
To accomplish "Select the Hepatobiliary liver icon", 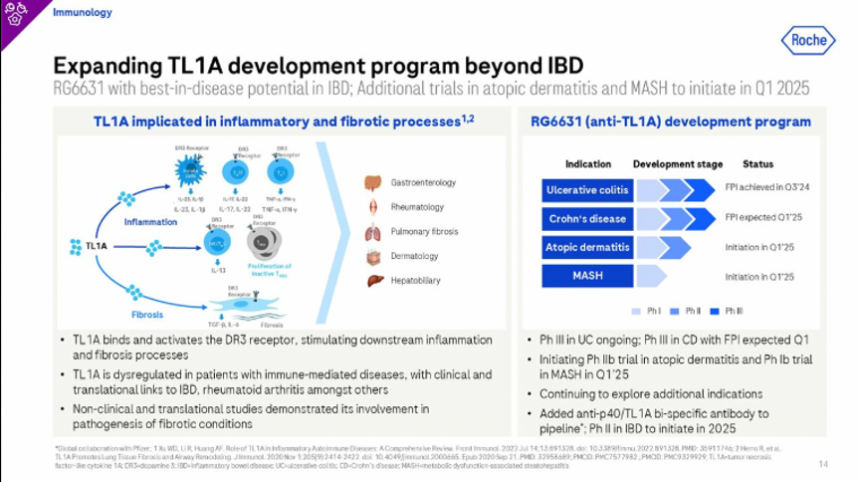I will 373,281.
